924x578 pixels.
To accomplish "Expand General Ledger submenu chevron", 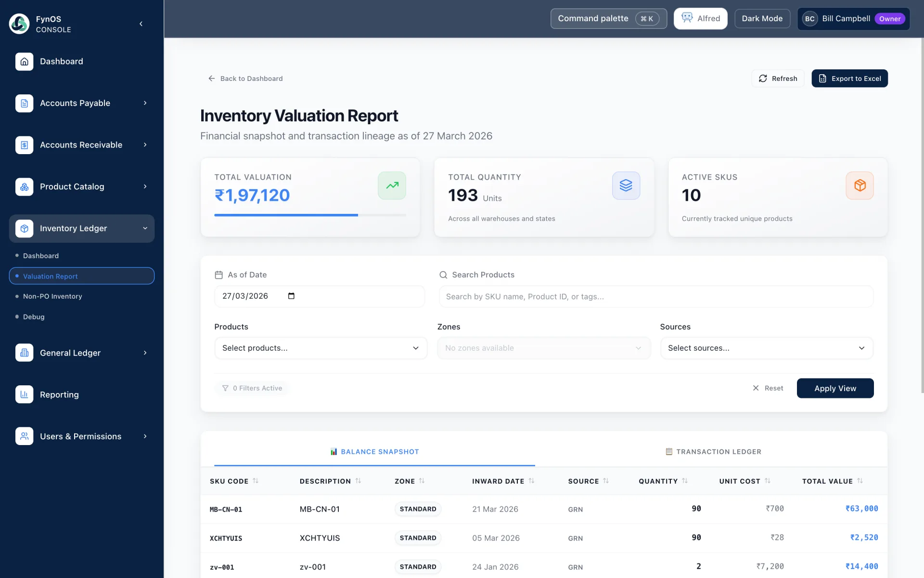I will point(145,353).
